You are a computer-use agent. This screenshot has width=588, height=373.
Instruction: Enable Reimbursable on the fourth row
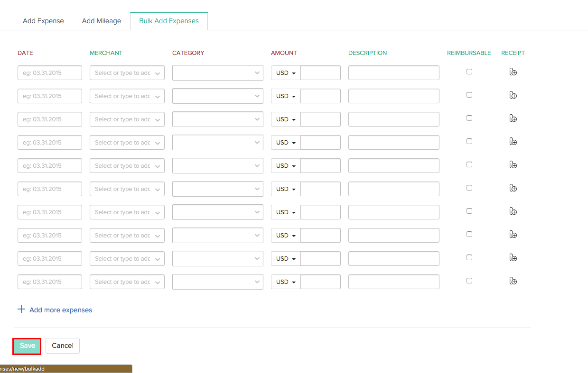pyautogui.click(x=469, y=141)
